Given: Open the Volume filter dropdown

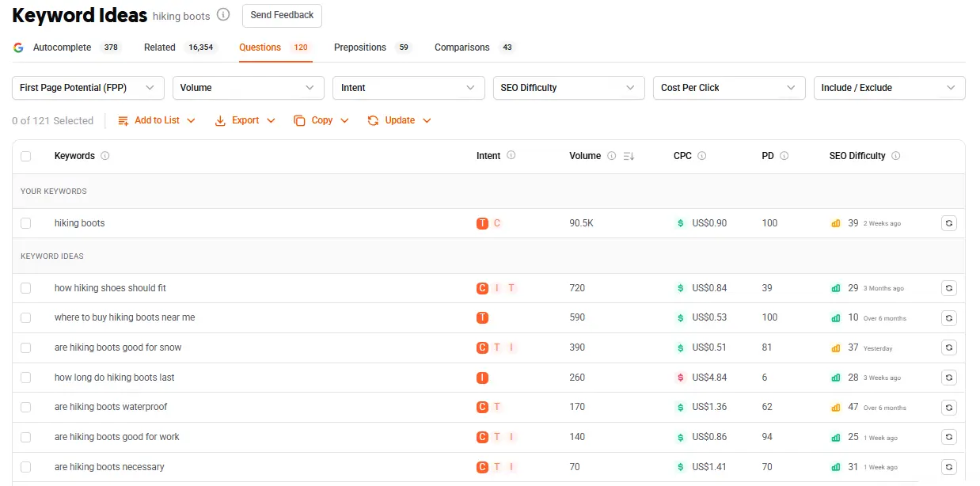Looking at the screenshot, I should (x=249, y=88).
